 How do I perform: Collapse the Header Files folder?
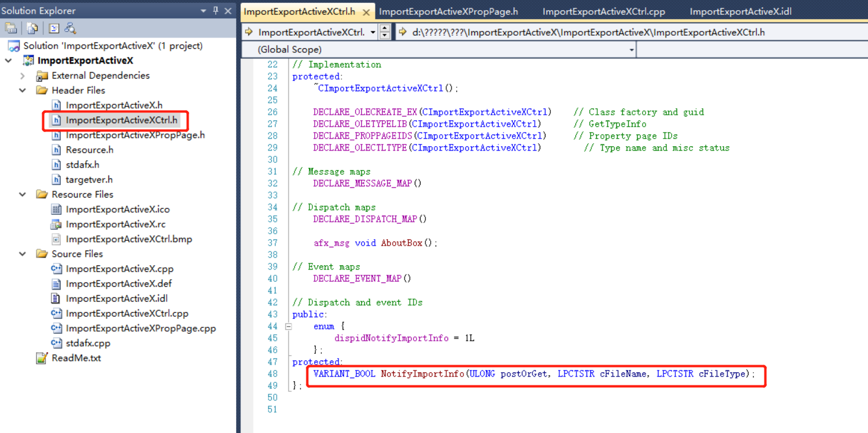click(22, 90)
